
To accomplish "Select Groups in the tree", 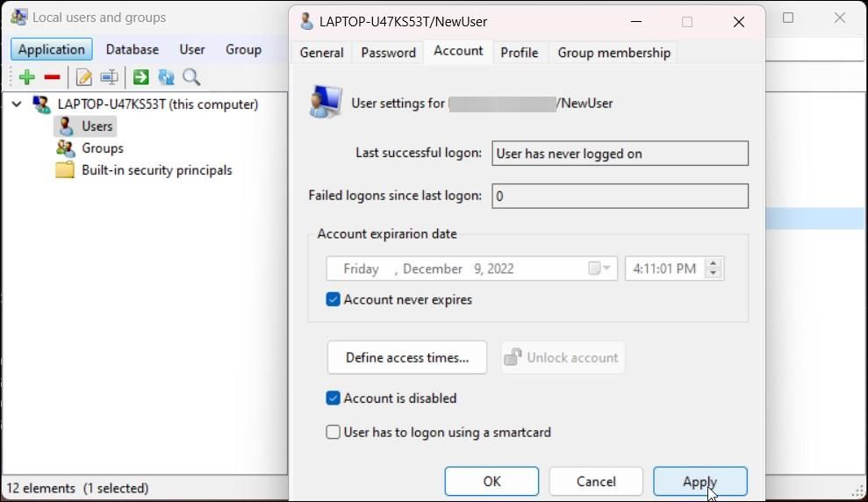I will coord(103,148).
